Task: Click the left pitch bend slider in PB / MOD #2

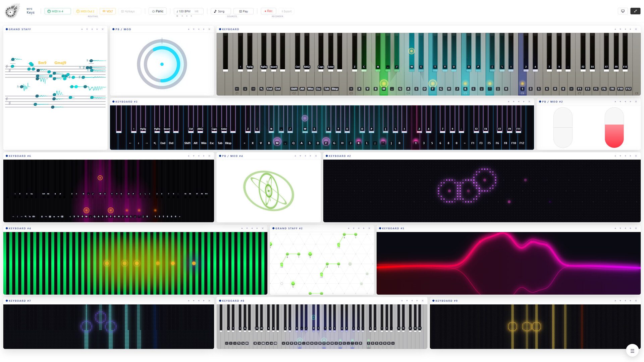Action: 563,128
